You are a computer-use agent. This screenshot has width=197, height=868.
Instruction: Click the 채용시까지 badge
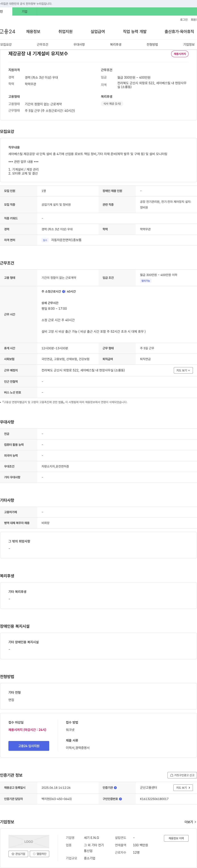180,54
